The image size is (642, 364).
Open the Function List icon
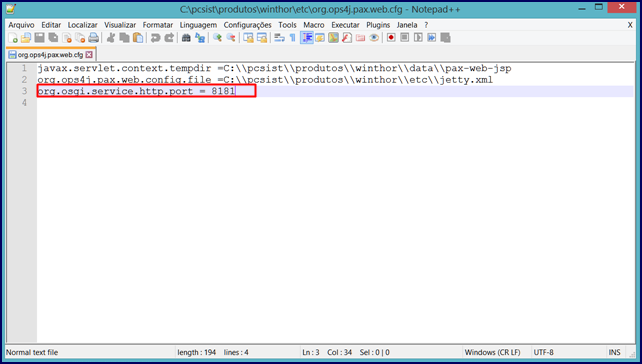click(x=347, y=38)
